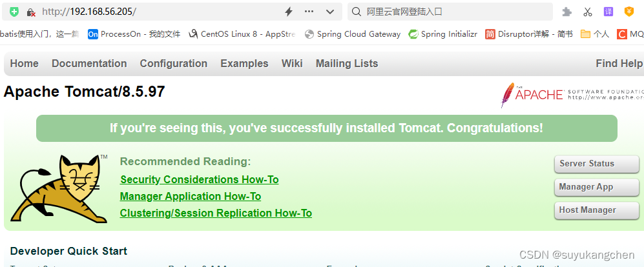Screen dimensions: 644x267
Task: Open the Configuration nav item
Action: click(173, 64)
